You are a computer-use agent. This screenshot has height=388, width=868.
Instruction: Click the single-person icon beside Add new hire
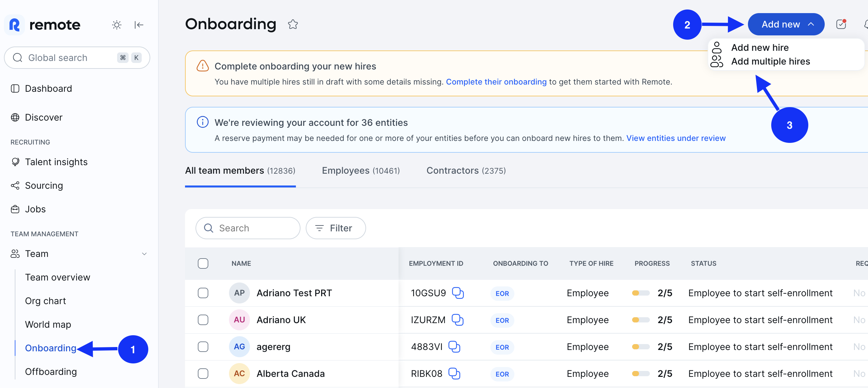[717, 48]
